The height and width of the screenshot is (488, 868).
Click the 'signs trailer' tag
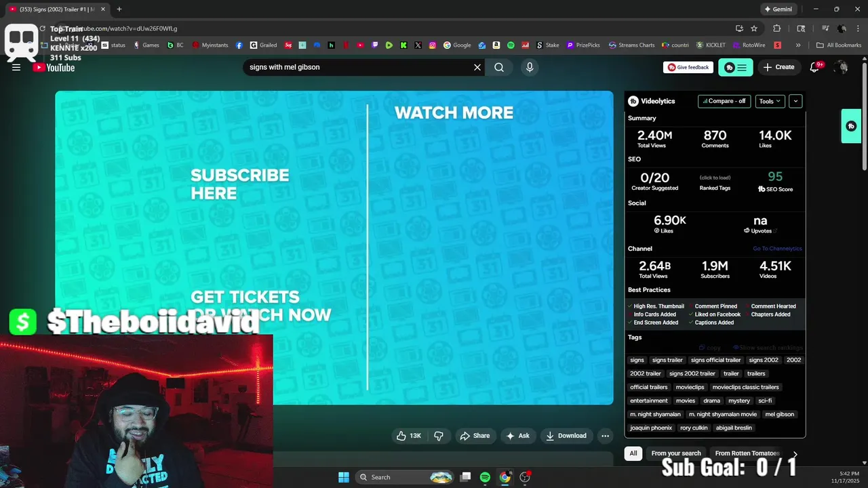[x=667, y=360]
